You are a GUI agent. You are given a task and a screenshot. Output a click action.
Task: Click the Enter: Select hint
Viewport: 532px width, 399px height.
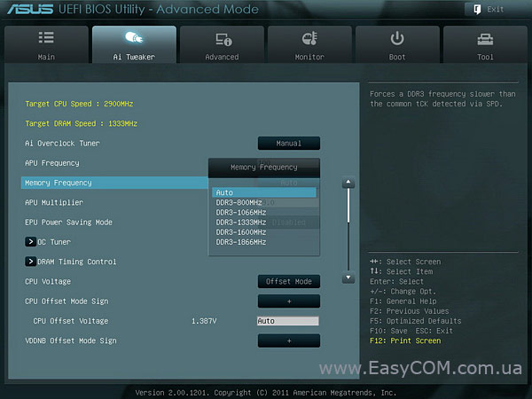tap(396, 281)
